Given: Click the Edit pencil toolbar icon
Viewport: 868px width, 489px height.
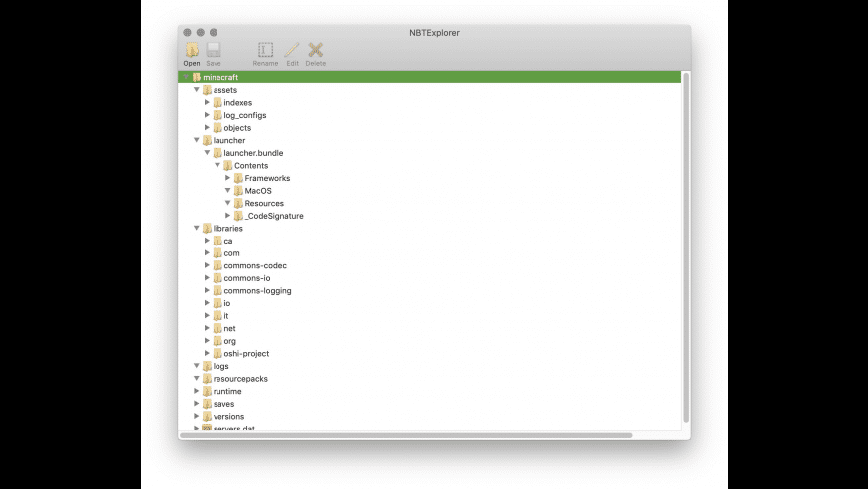Looking at the screenshot, I should (292, 50).
